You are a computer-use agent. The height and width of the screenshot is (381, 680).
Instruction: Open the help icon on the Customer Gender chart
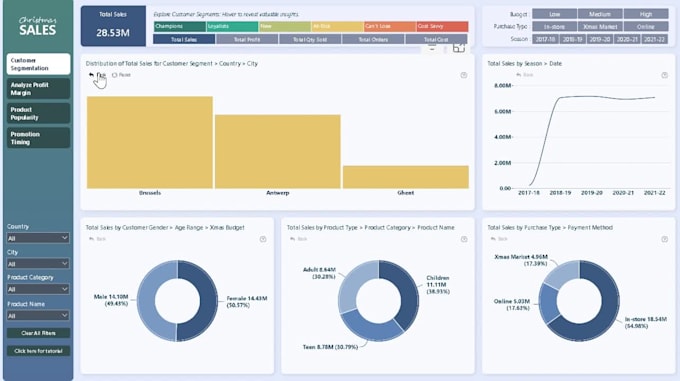point(263,239)
